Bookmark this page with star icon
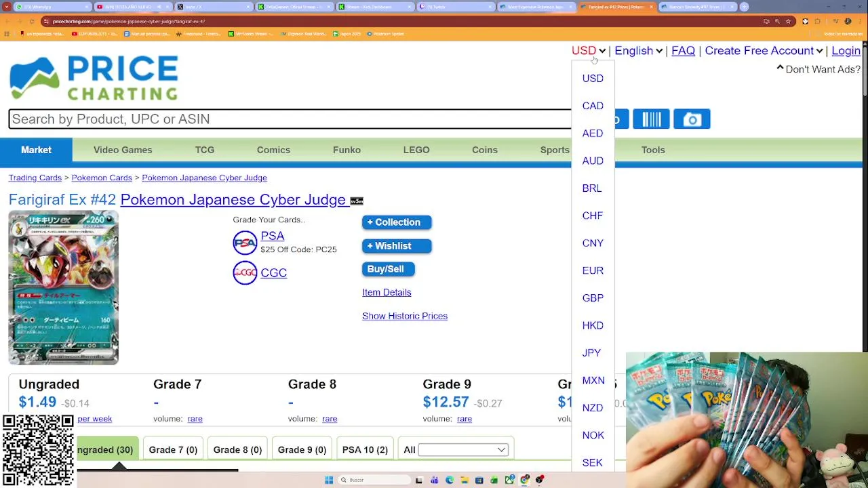The width and height of the screenshot is (868, 488). click(788, 21)
